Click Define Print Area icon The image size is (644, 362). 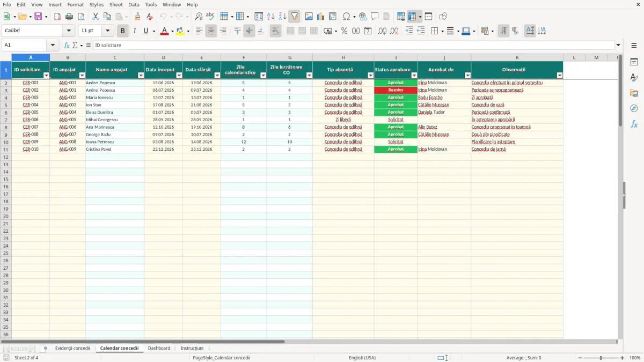pos(401,17)
